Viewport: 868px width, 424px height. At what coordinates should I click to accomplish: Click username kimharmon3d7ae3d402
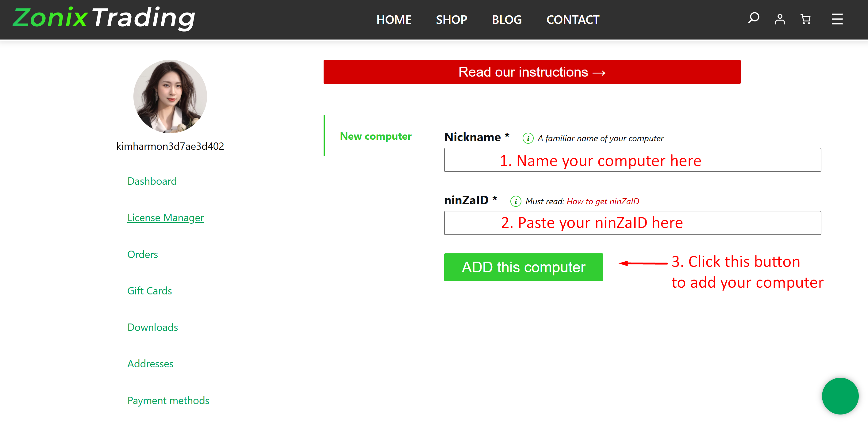[170, 146]
